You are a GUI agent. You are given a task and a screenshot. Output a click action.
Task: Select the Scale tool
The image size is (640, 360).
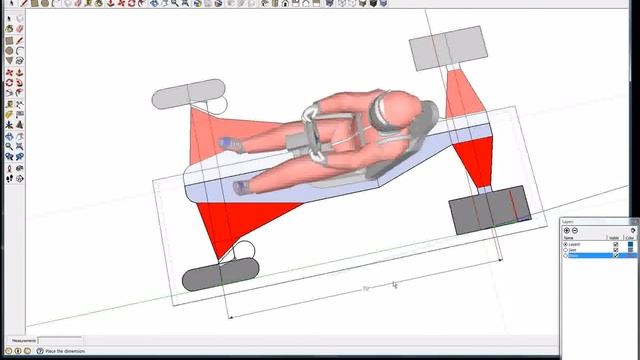[9, 93]
